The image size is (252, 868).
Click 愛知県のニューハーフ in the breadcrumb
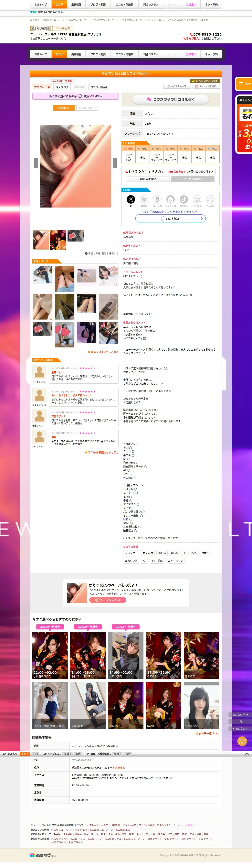(54, 20)
